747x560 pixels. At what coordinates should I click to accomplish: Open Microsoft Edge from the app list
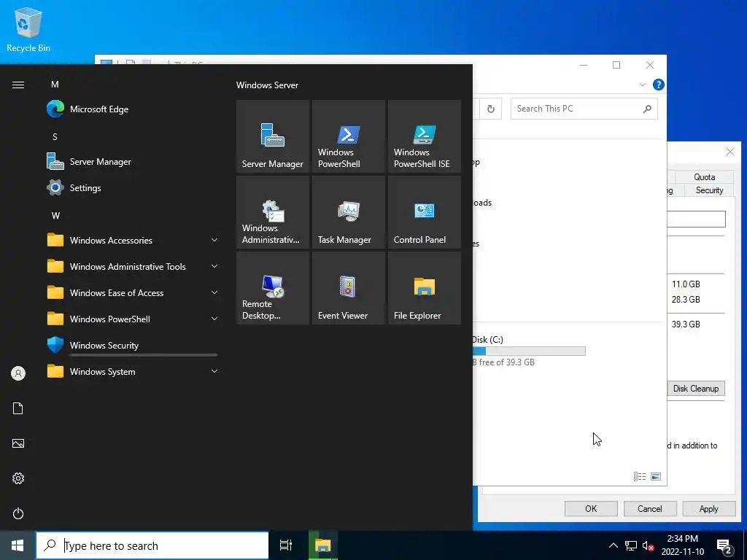132,109
